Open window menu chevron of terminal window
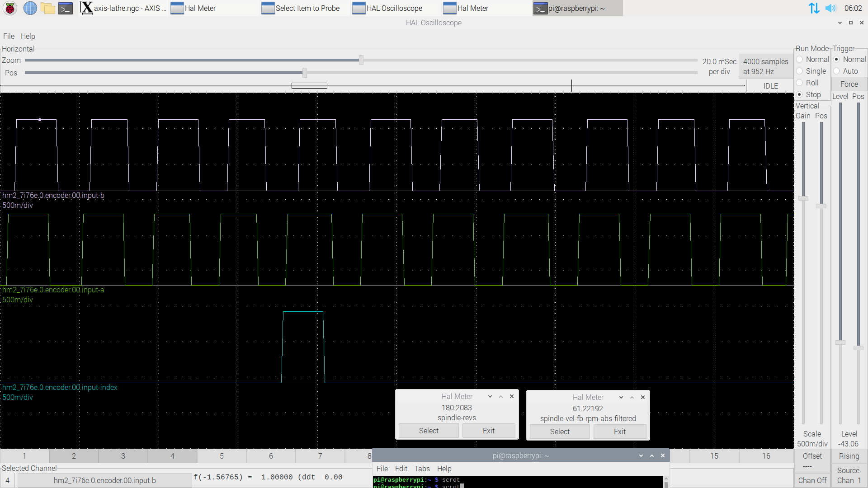The width and height of the screenshot is (868, 488). [641, 455]
